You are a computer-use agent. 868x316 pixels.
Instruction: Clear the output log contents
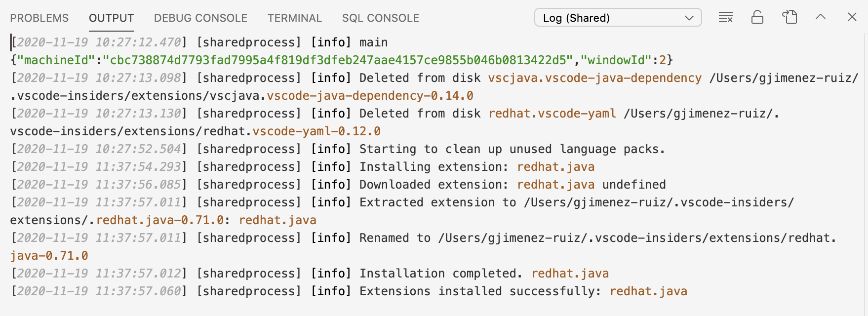tap(725, 17)
